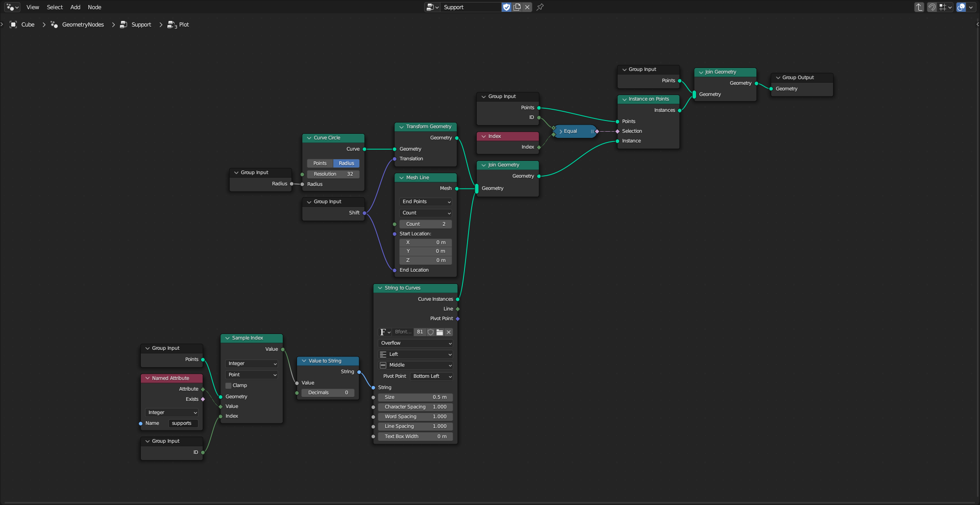
Task: Click Start Location X field in Mesh Line
Action: pos(426,243)
